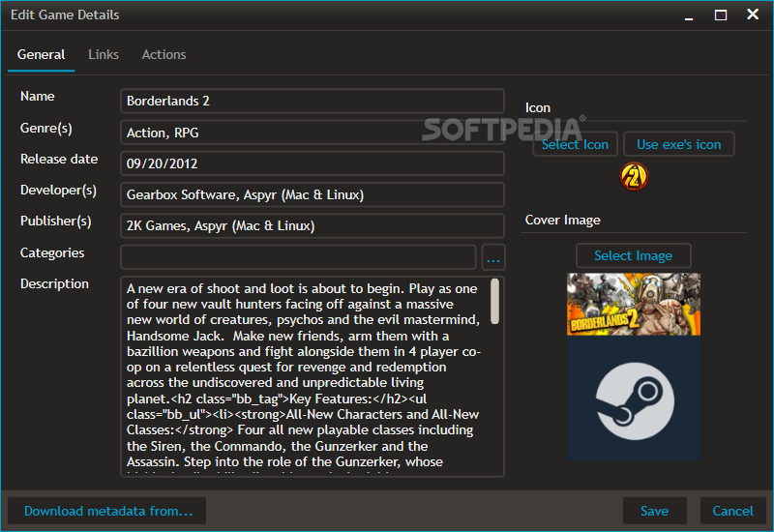
Task: Click the Select Icon button
Action: 575,144
